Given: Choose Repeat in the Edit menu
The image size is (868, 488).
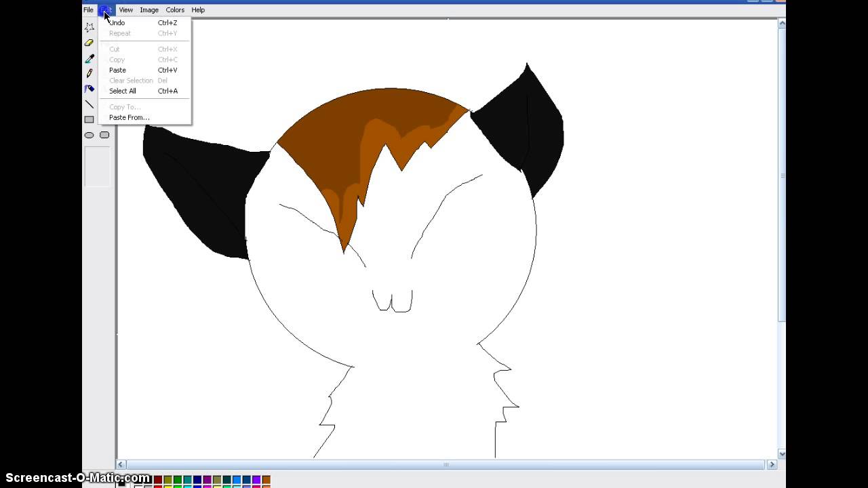Looking at the screenshot, I should [x=145, y=33].
